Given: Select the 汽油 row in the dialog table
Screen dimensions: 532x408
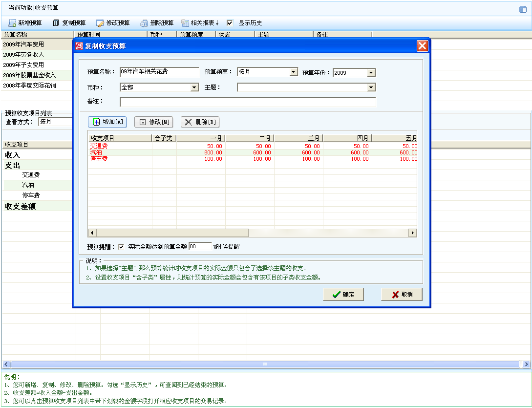Looking at the screenshot, I should click(x=120, y=152).
